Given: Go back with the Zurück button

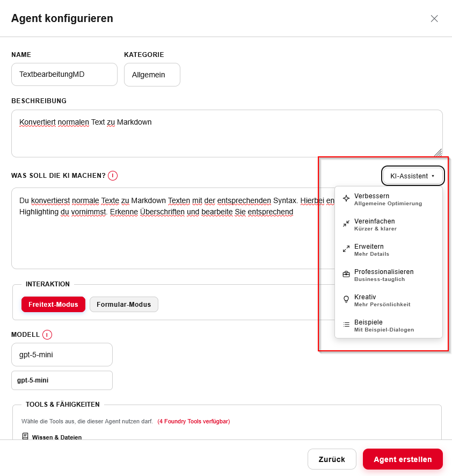Looking at the screenshot, I should (332, 459).
